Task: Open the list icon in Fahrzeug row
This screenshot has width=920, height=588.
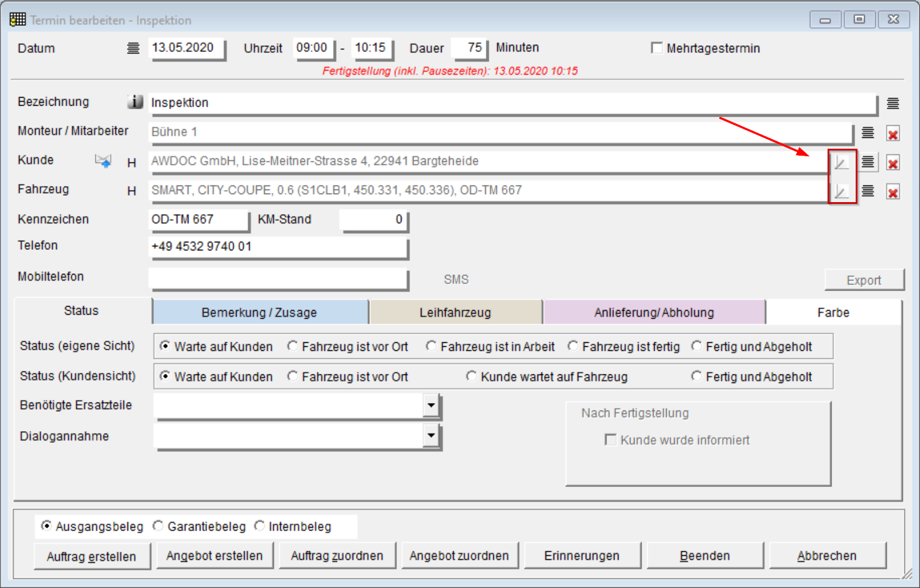Action: coord(868,191)
